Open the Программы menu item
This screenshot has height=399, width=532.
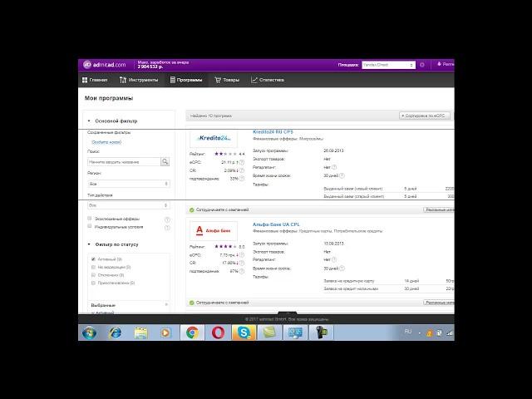click(186, 80)
